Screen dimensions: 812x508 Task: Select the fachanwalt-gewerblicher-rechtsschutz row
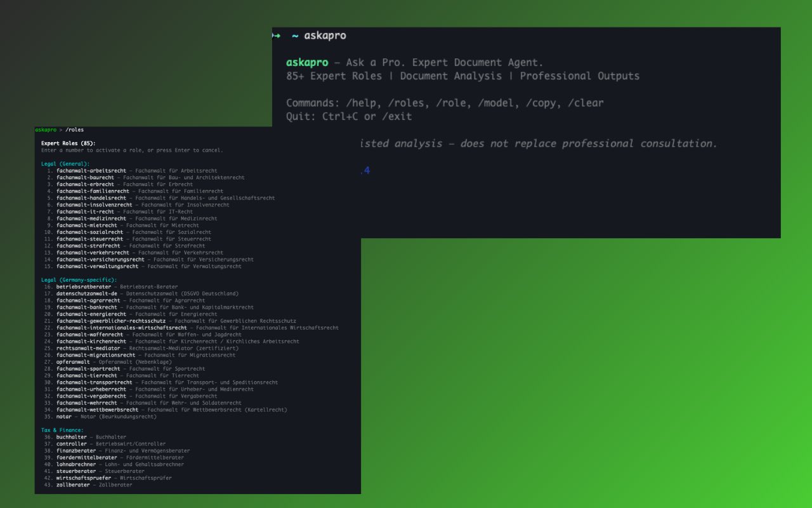[170, 321]
